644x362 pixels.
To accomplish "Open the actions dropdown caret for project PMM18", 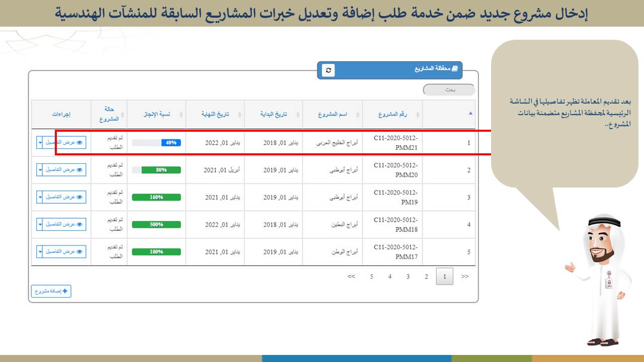I will point(40,224).
